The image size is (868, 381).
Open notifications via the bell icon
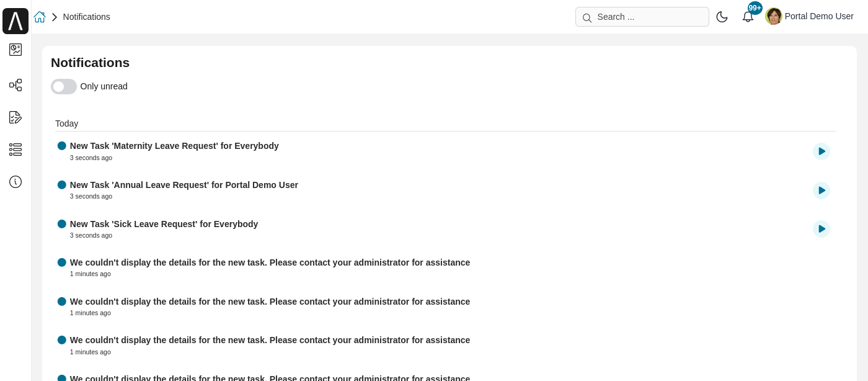[x=748, y=17]
